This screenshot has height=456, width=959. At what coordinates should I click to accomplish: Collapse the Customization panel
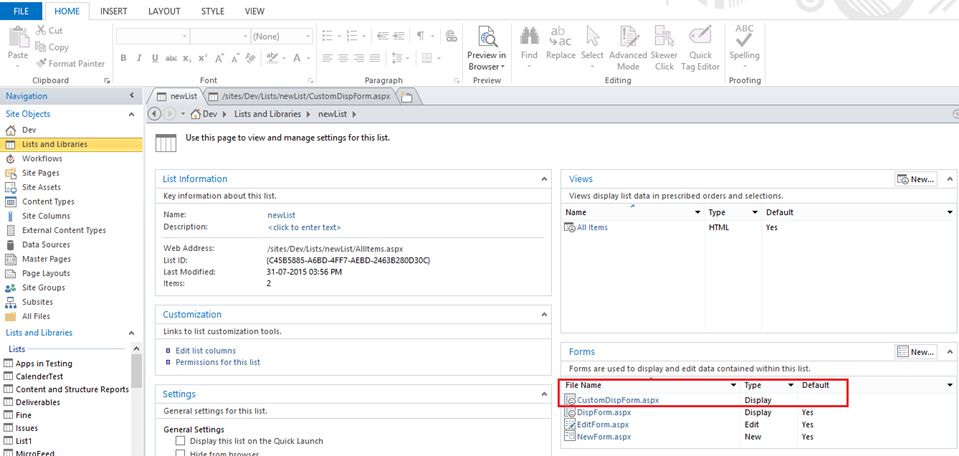(x=544, y=315)
